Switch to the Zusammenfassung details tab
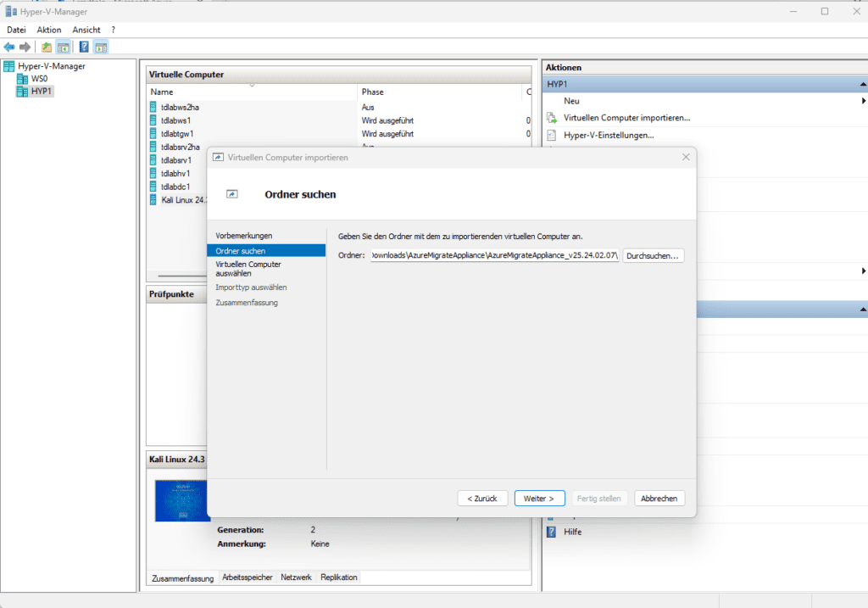The width and height of the screenshot is (868, 608). tap(183, 578)
